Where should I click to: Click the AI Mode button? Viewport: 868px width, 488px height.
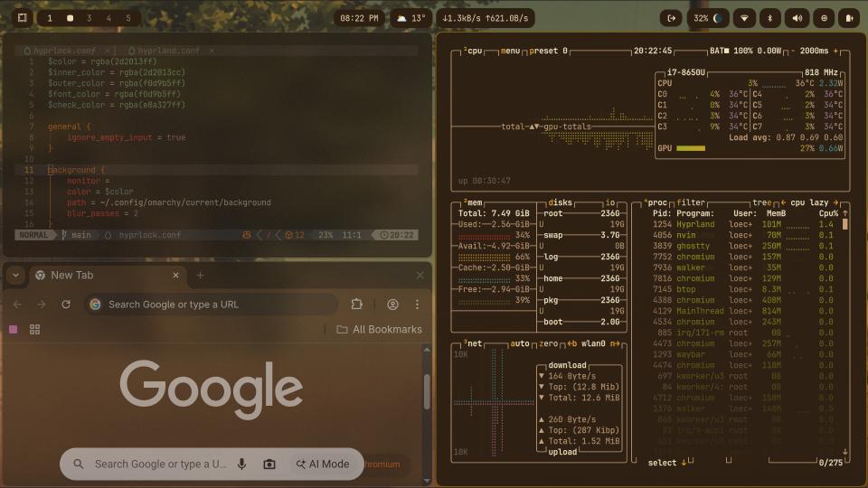tap(322, 464)
